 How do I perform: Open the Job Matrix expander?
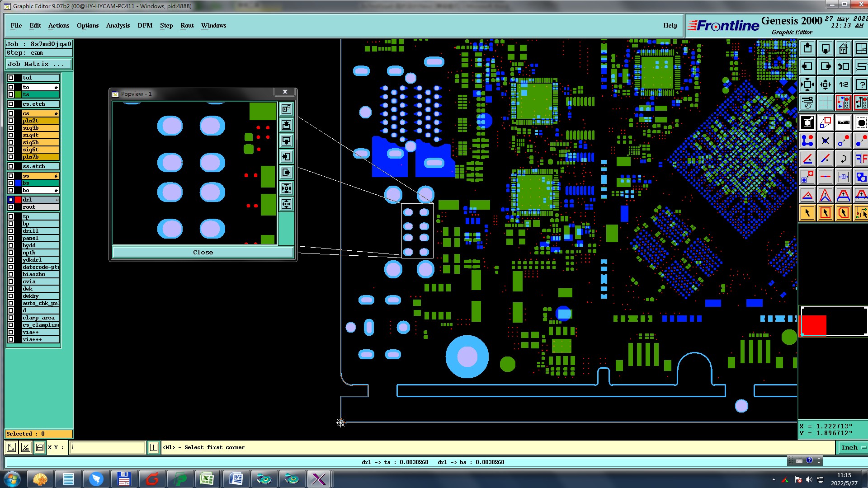38,64
